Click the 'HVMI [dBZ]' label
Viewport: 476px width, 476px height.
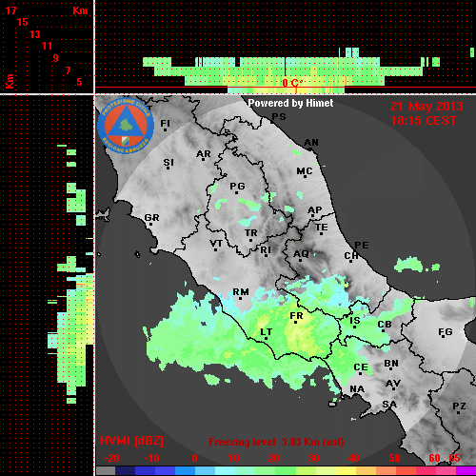click(x=131, y=441)
